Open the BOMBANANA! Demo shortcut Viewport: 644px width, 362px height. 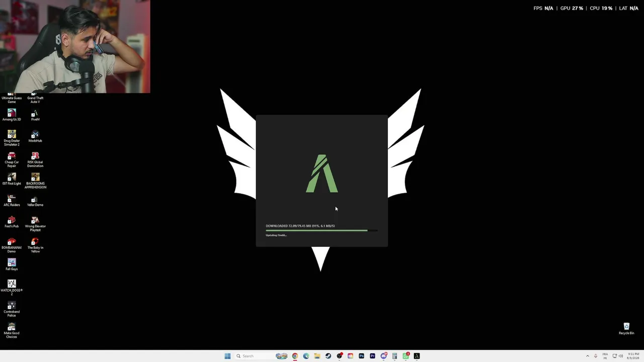point(12,245)
